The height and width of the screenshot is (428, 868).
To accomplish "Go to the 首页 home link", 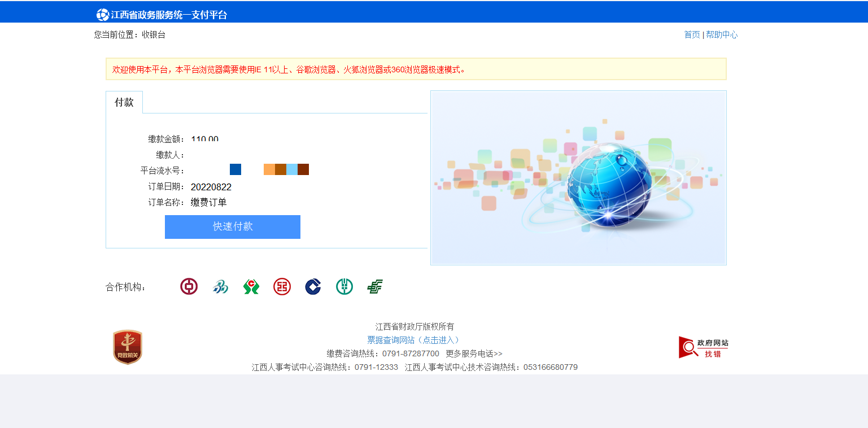I will click(692, 34).
